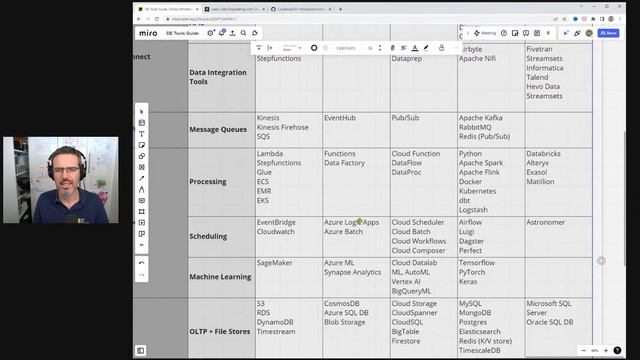The height and width of the screenshot is (360, 640).
Task: Toggle the lock icon in format toolbar
Action: coord(441,48)
